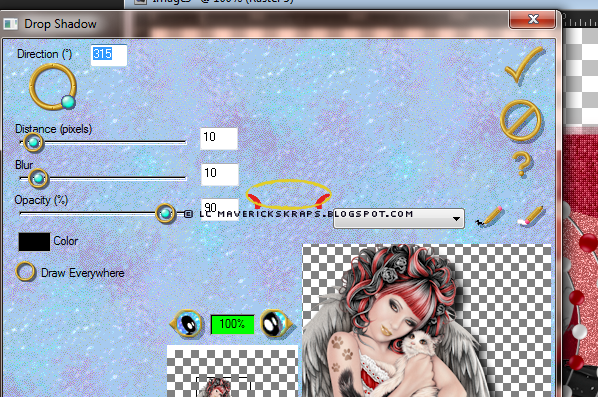Zoom in preview with right eye icon

[276, 324]
